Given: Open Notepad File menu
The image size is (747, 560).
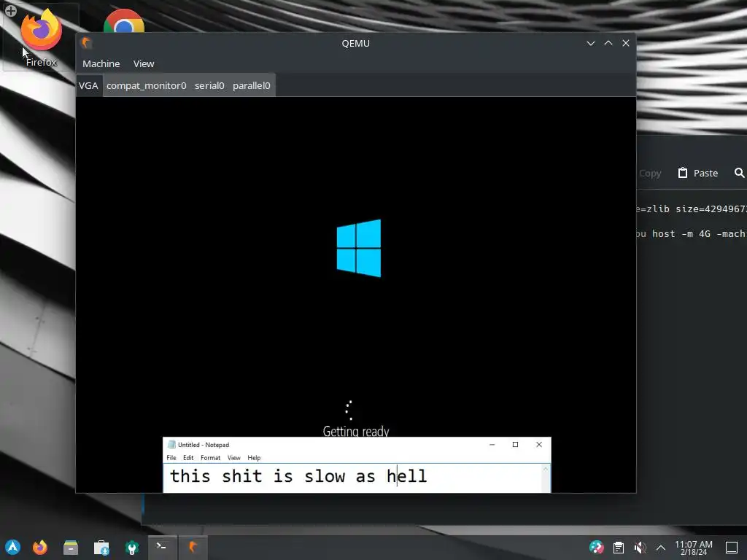Looking at the screenshot, I should [171, 458].
